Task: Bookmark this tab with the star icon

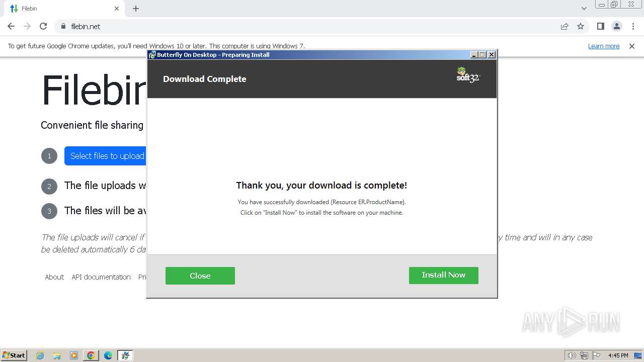Action: [x=581, y=26]
